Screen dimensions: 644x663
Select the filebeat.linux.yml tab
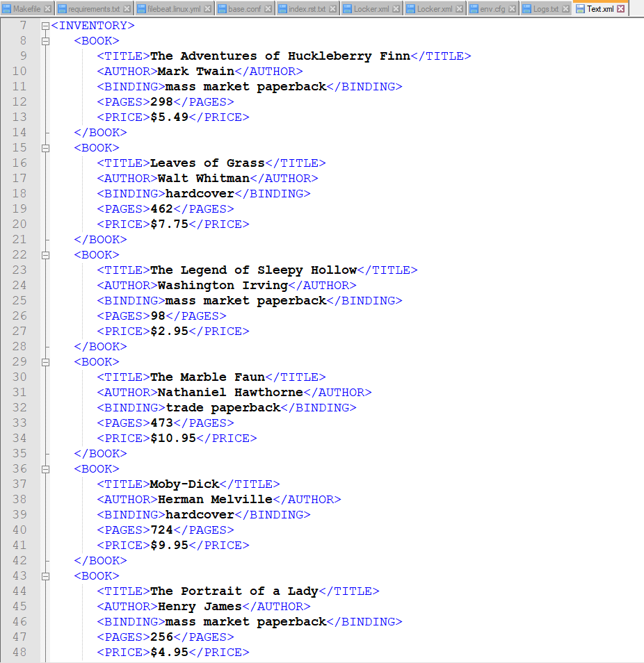coord(174,9)
